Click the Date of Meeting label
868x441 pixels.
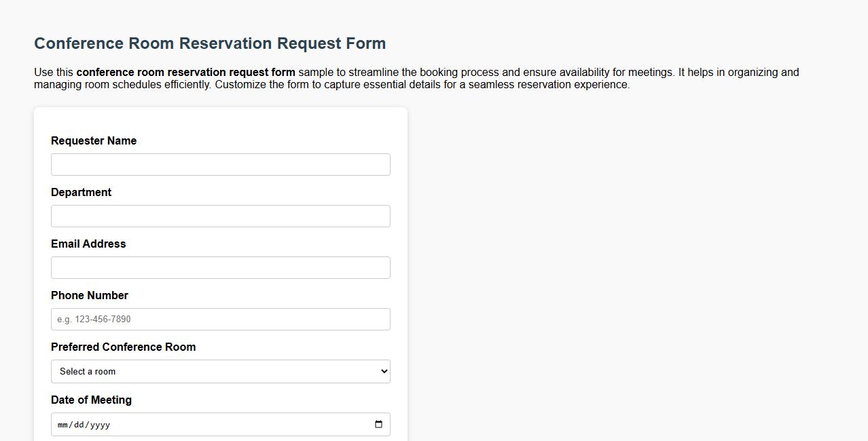(x=91, y=400)
